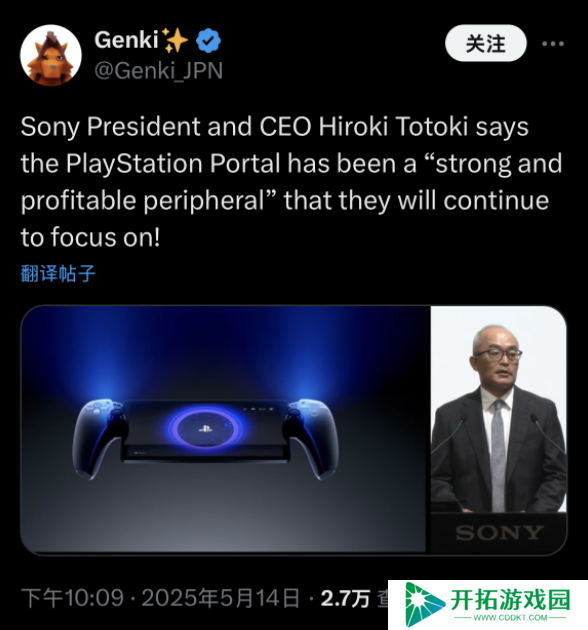Click the sparkle emoji beside Genki
Image resolution: width=588 pixels, height=630 pixels.
coord(174,40)
